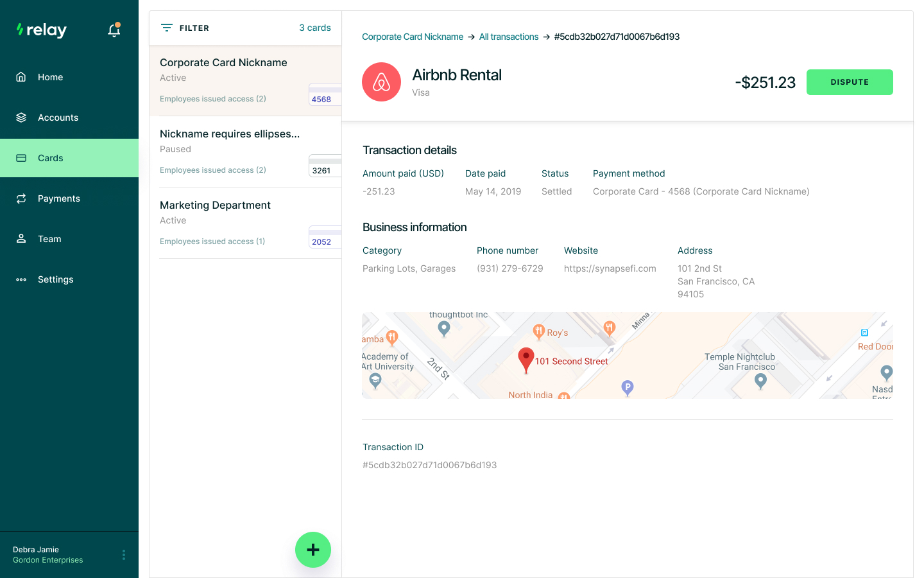Viewport: 924px width, 578px height.
Task: Open Payments page
Action: click(69, 198)
